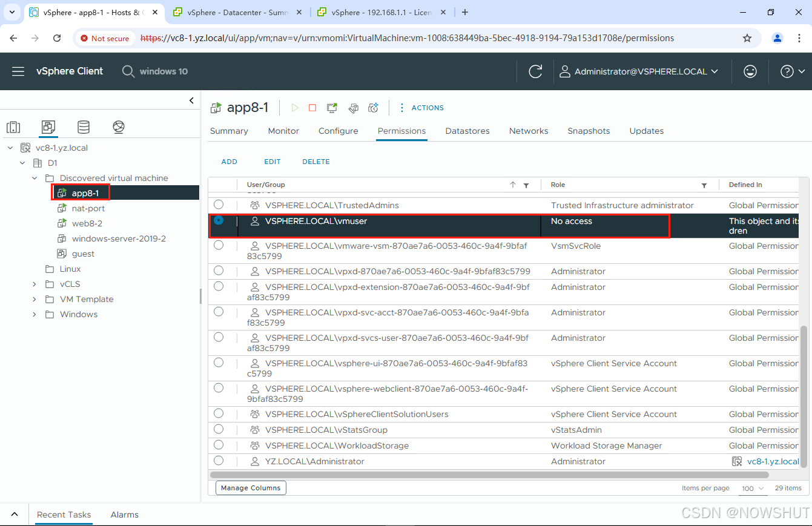The width and height of the screenshot is (812, 526).
Task: Filter the User/Group column
Action: [x=526, y=185]
